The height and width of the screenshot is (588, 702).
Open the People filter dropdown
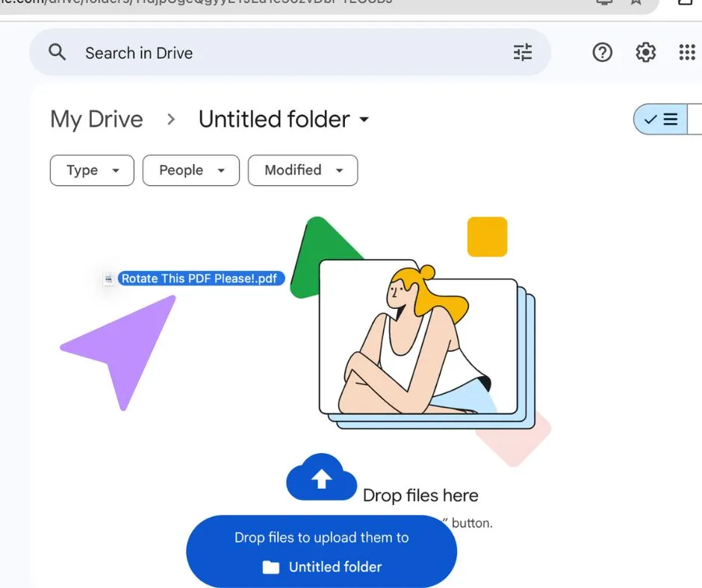pos(190,170)
